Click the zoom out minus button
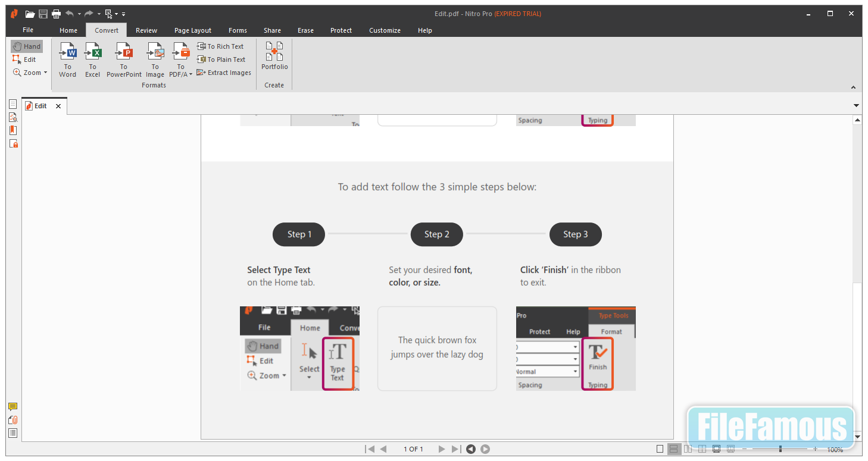This screenshot has width=868, height=461. 745,449
